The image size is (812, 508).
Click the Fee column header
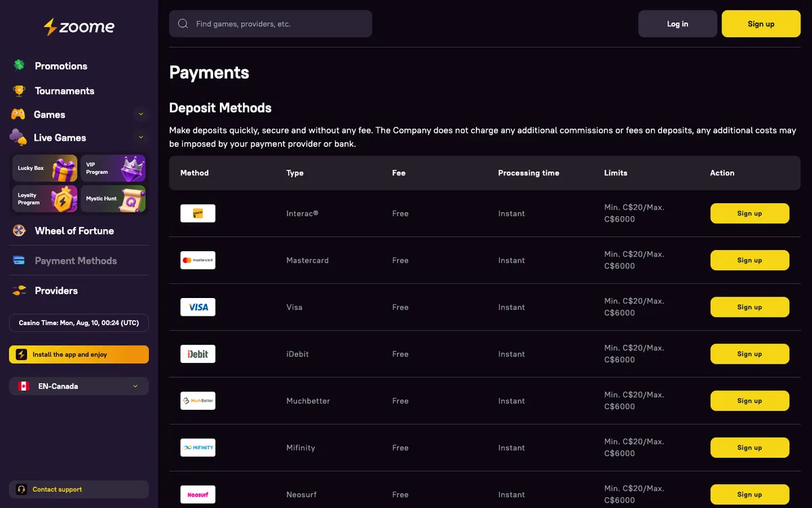coord(399,173)
